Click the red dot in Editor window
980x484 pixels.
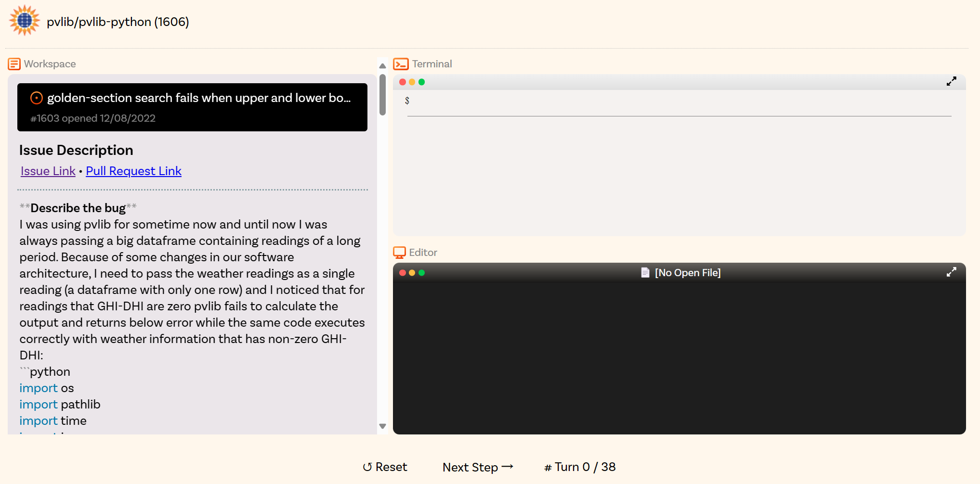pos(403,273)
